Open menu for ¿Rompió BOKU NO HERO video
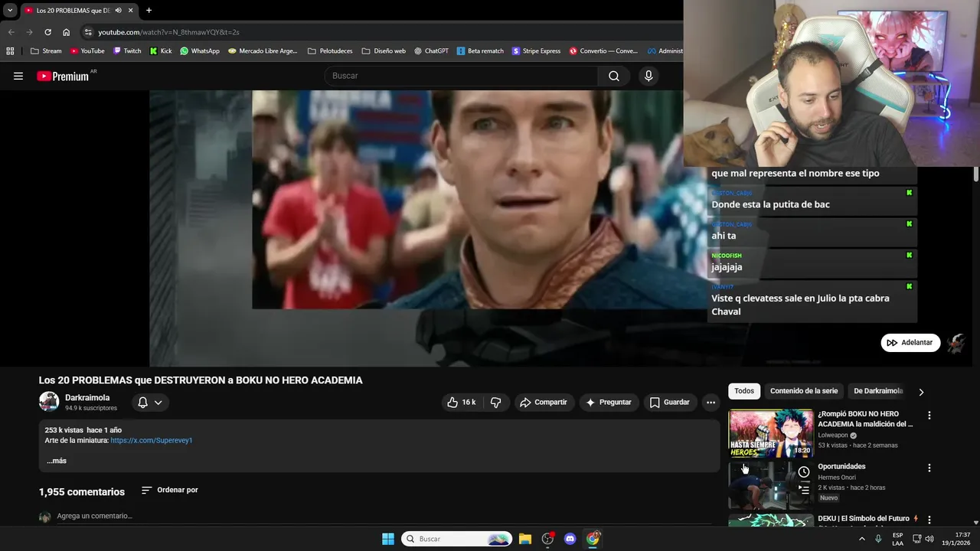This screenshot has width=980, height=551. (929, 416)
